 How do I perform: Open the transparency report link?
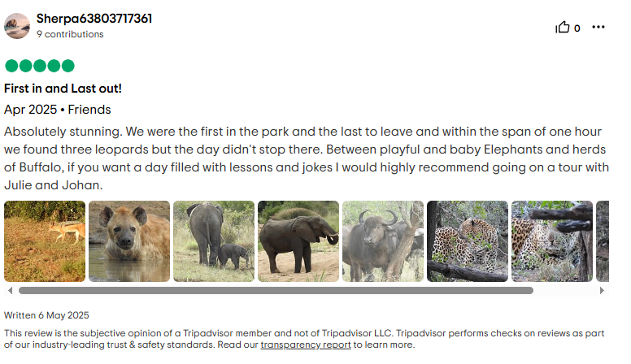pos(306,344)
